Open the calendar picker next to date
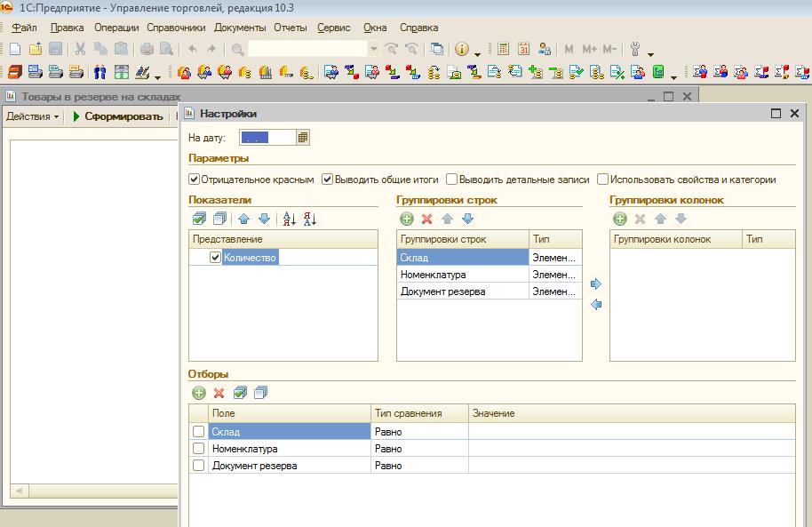The width and height of the screenshot is (812, 527). (303, 138)
